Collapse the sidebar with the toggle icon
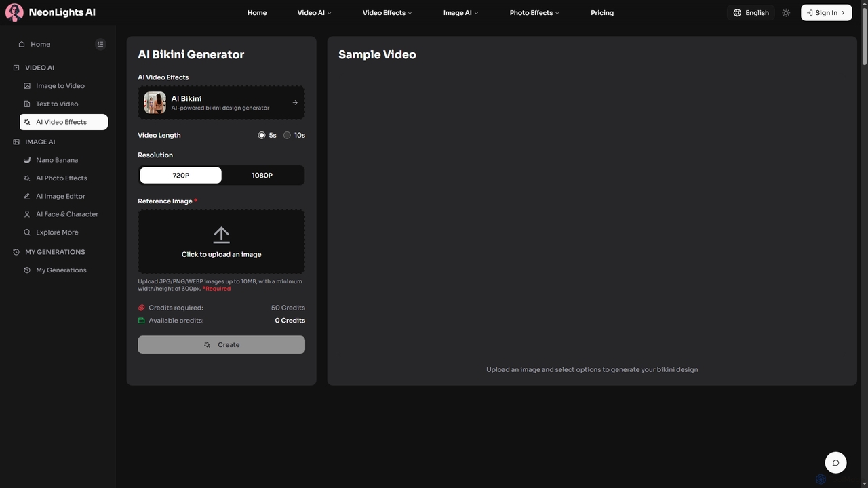This screenshot has width=868, height=488. [x=100, y=44]
